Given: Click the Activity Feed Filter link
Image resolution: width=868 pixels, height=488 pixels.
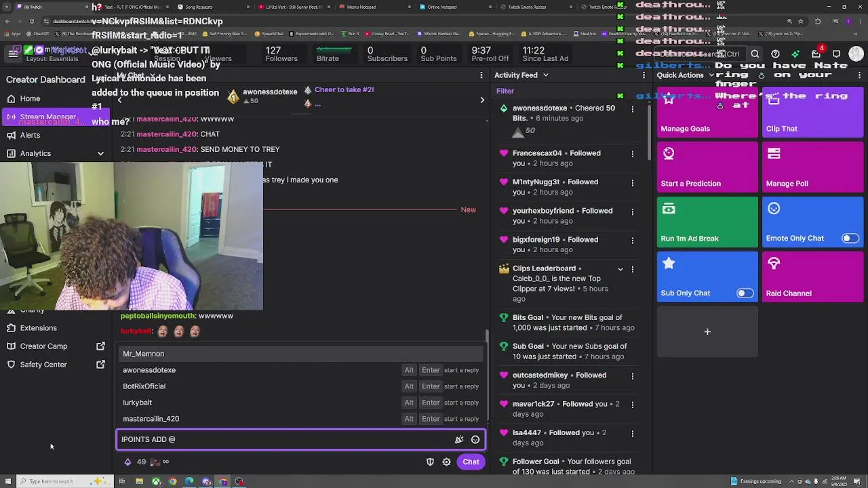Looking at the screenshot, I should click(505, 91).
